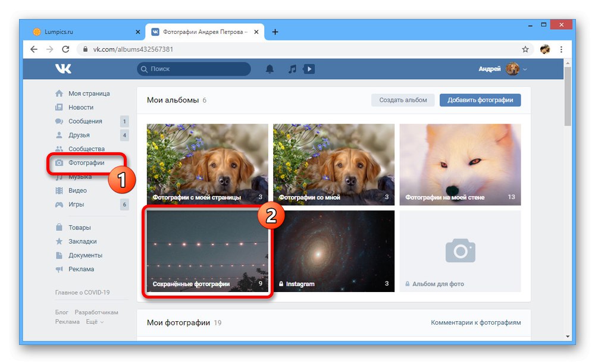Click the megaphone icon beside Реклама

point(59,269)
